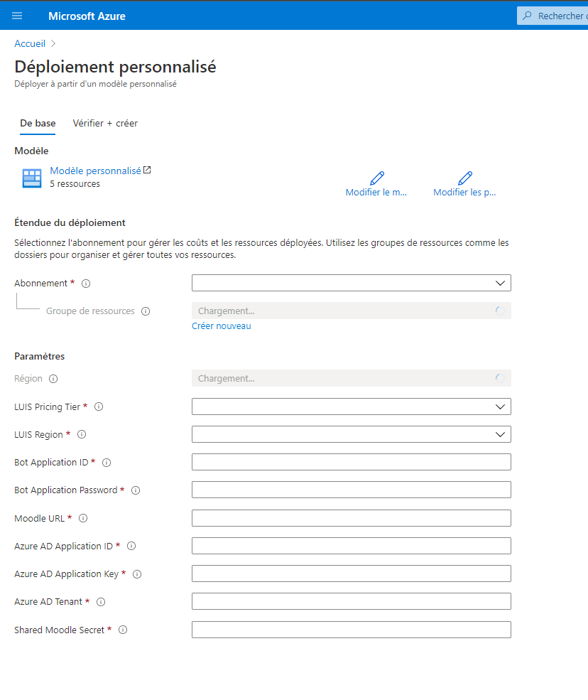Click the 'Déploiement personnalisé' page title
588x700 pixels.
click(x=115, y=67)
